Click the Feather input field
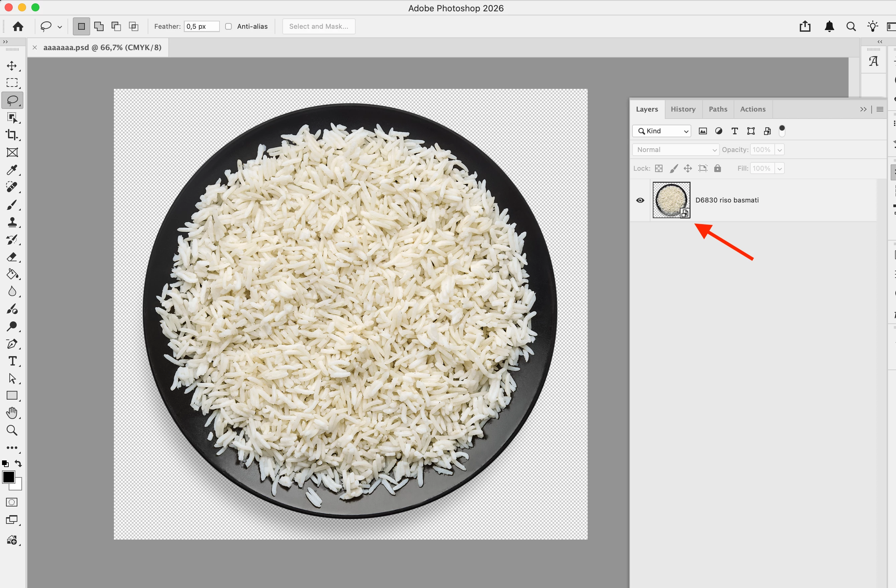The width and height of the screenshot is (896, 588). pyautogui.click(x=201, y=26)
